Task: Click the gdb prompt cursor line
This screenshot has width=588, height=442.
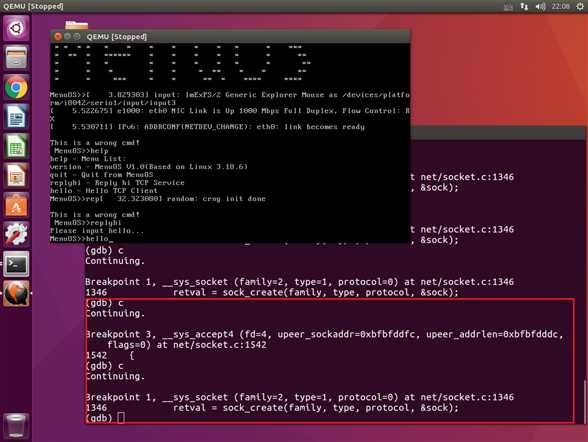Action: (105, 418)
